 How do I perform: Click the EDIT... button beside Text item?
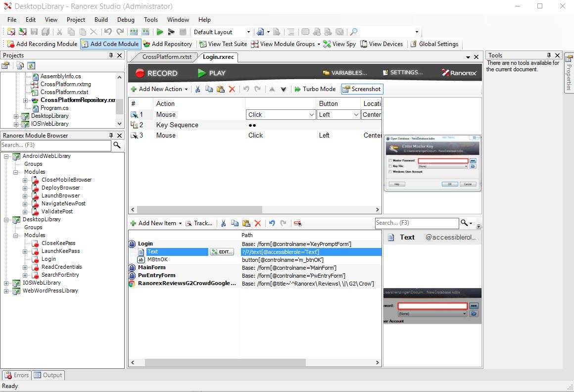click(221, 252)
